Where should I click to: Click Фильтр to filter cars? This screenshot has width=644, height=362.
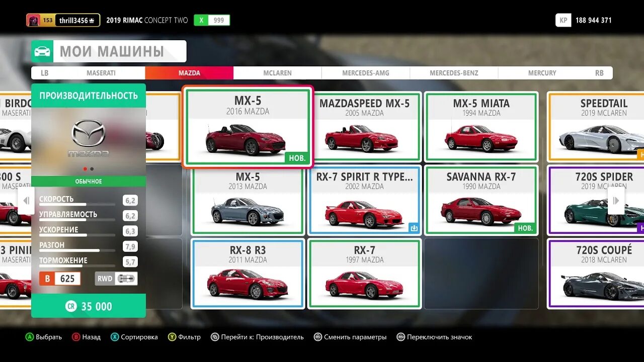(190, 337)
